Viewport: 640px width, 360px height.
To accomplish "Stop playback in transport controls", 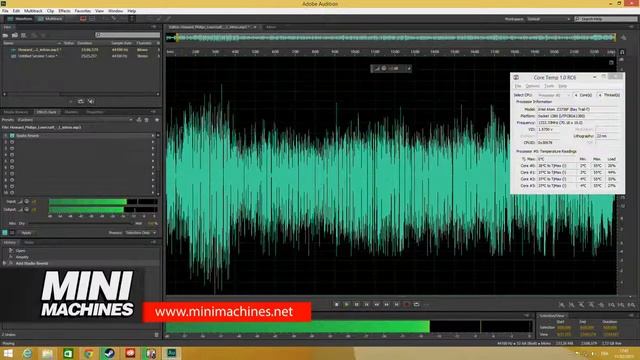I will coord(336,304).
